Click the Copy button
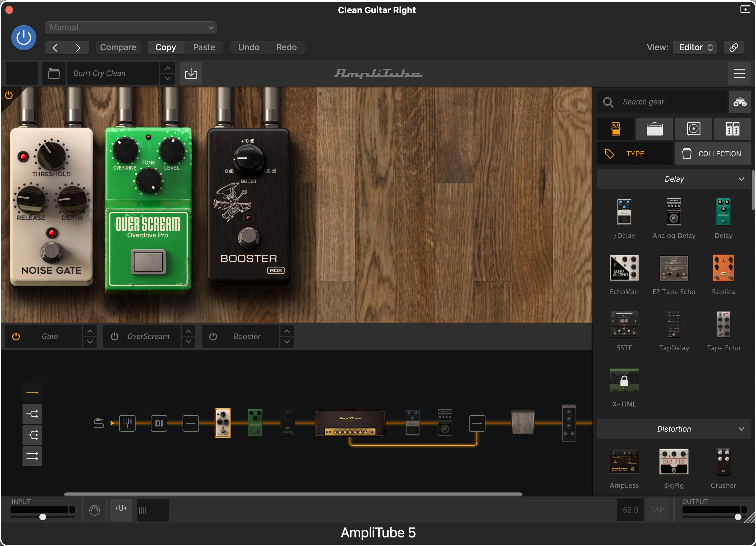The width and height of the screenshot is (756, 546). point(166,47)
